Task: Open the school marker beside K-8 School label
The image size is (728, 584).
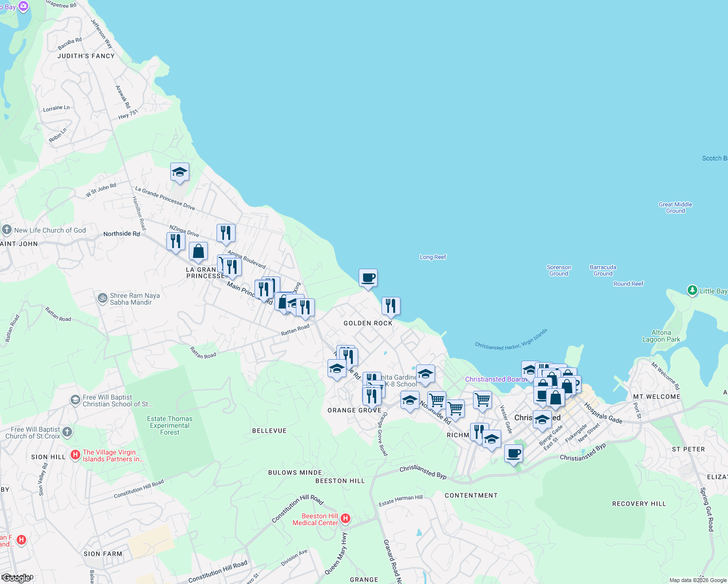Action: [425, 374]
